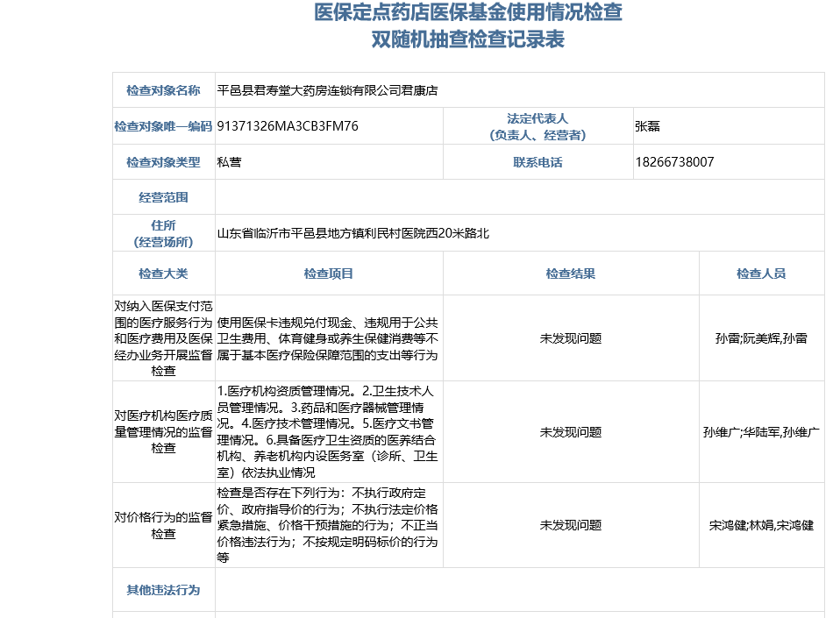
Task: Click the 检查对象名称 label cell
Action: [x=163, y=90]
